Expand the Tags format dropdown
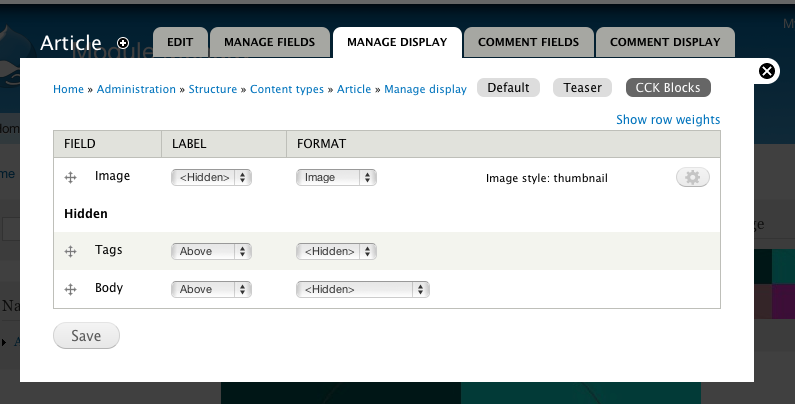Screen dimensions: 795x404 [336, 251]
